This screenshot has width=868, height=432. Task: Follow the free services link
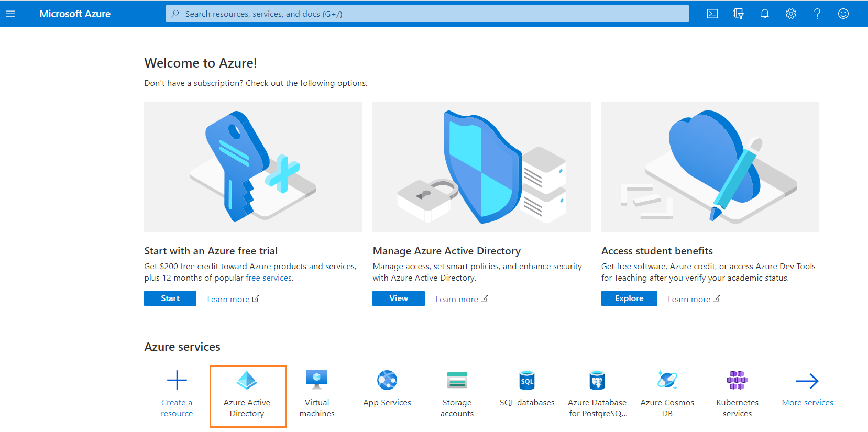click(x=269, y=278)
